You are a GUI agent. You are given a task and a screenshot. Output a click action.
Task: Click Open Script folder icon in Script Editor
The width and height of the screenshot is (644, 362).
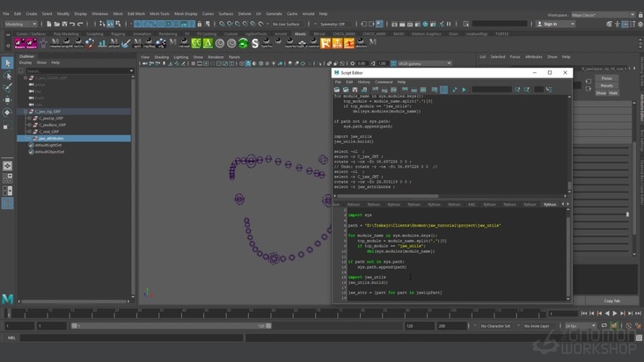point(337,90)
